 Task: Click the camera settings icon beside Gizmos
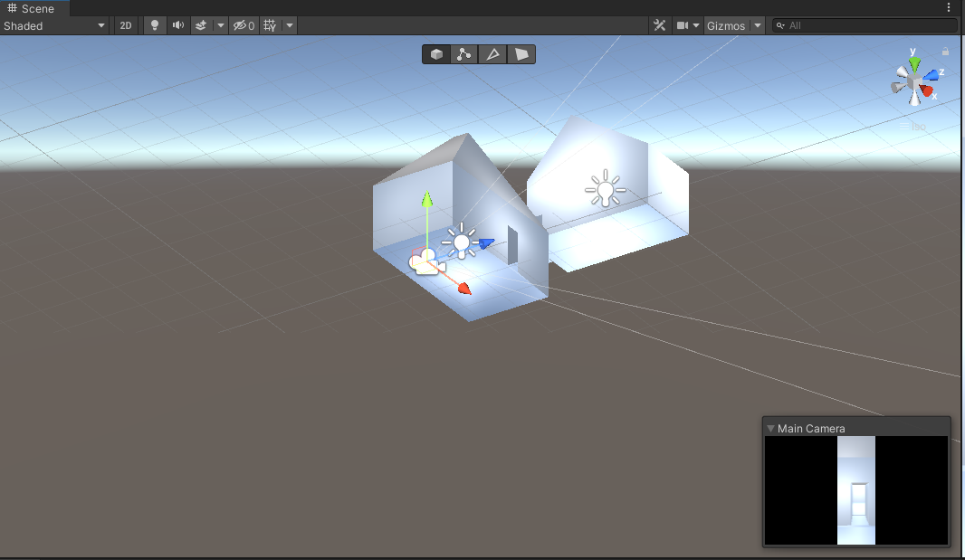[x=684, y=25]
